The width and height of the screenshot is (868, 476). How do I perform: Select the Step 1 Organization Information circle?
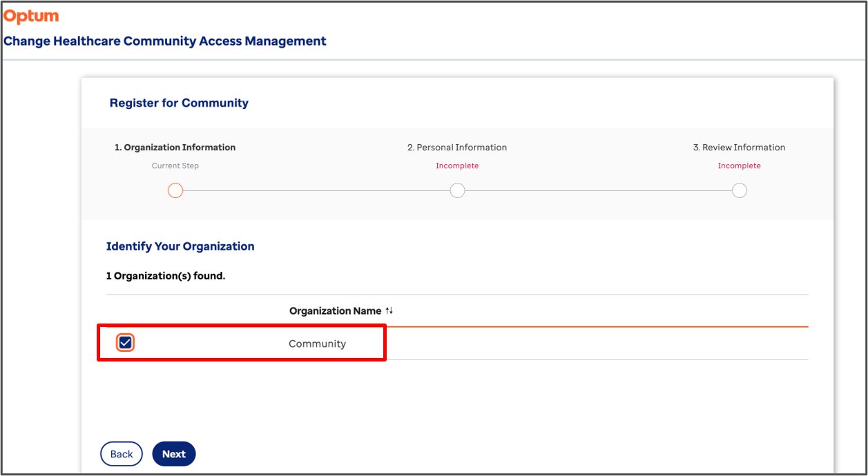(x=175, y=190)
